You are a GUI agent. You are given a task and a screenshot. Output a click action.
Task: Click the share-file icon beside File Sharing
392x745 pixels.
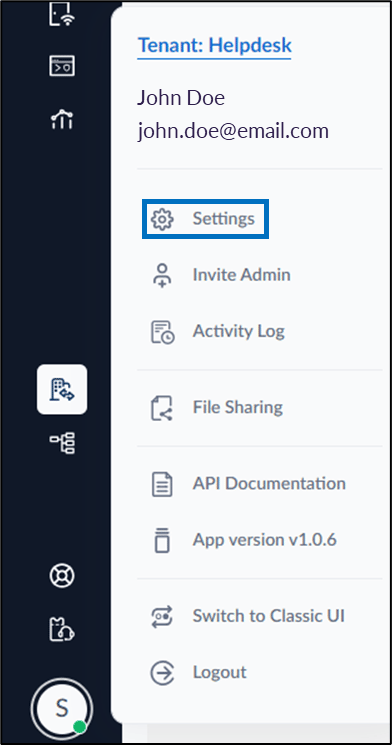pos(162,408)
